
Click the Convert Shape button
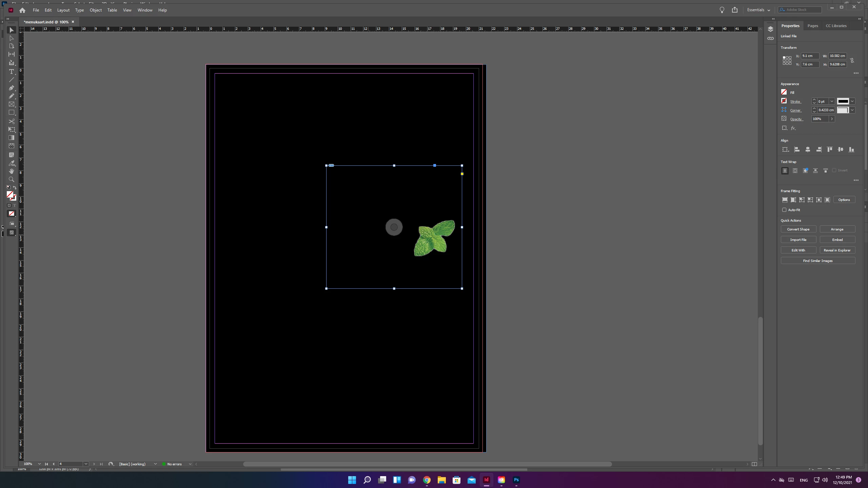click(798, 229)
